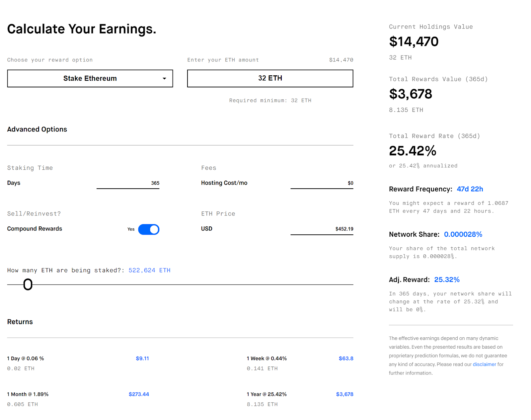The height and width of the screenshot is (420, 531).
Task: Click the $3,678 one-year return value
Action: [x=344, y=394]
